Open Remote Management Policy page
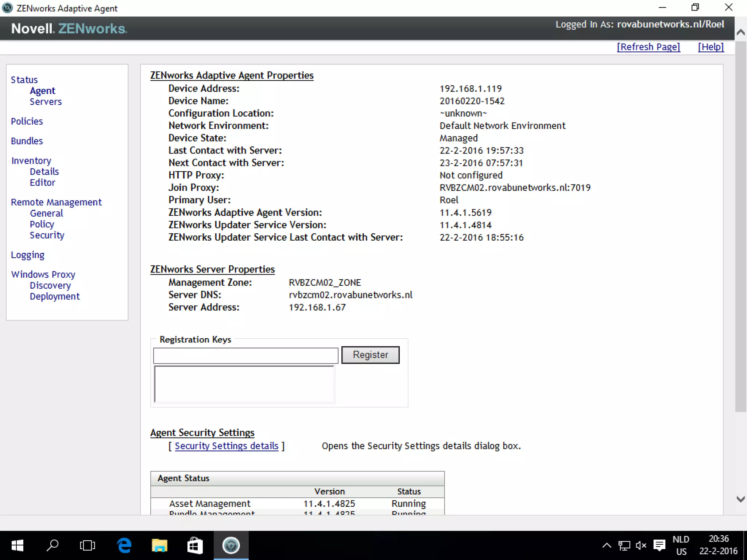This screenshot has height=560, width=747. [42, 224]
